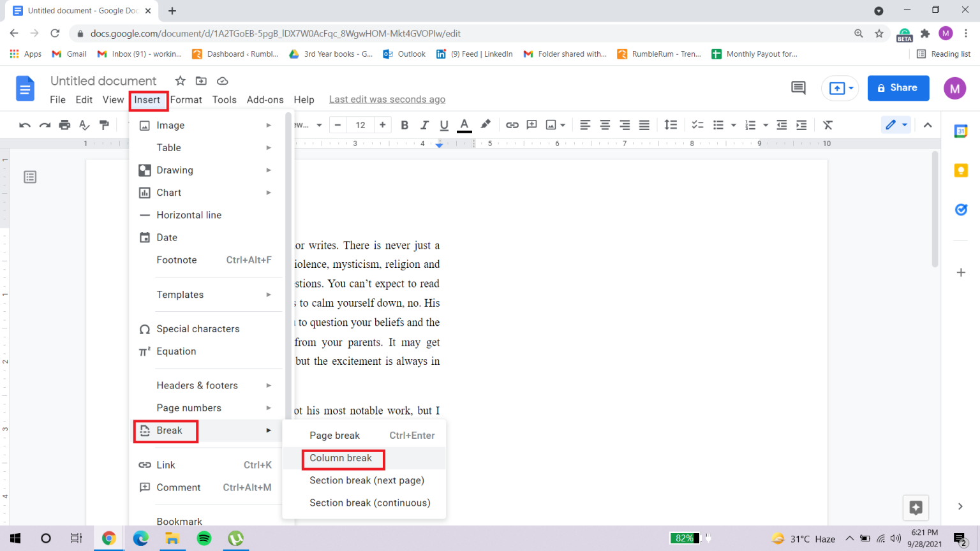This screenshot has width=980, height=551.
Task: Open the text color picker
Action: [x=464, y=124]
